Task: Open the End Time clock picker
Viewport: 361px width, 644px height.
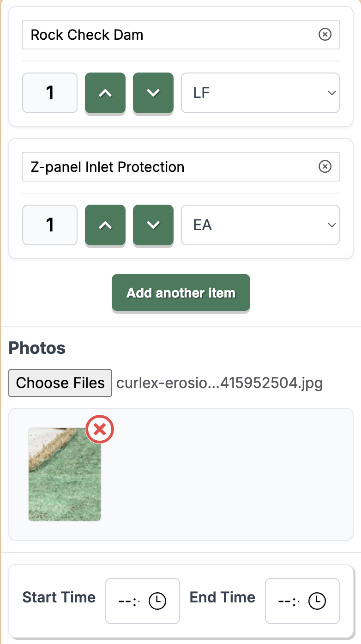Action: pyautogui.click(x=316, y=601)
